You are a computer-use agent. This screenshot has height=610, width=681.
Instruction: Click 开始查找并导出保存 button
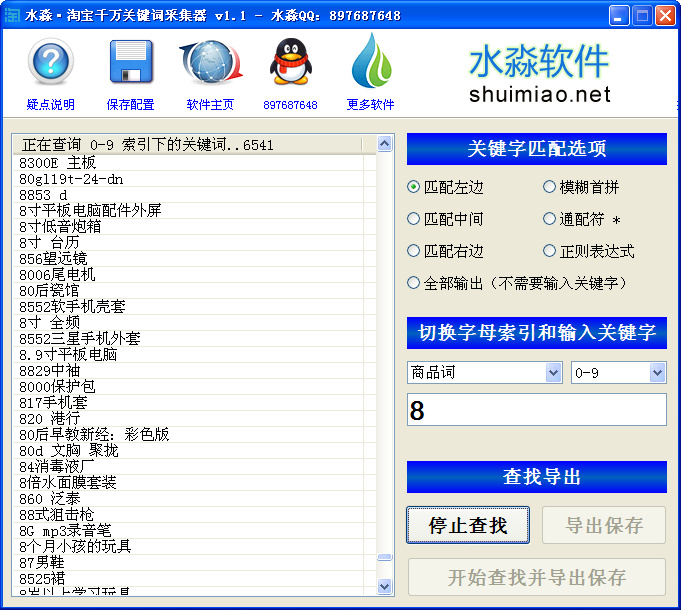[x=536, y=577]
